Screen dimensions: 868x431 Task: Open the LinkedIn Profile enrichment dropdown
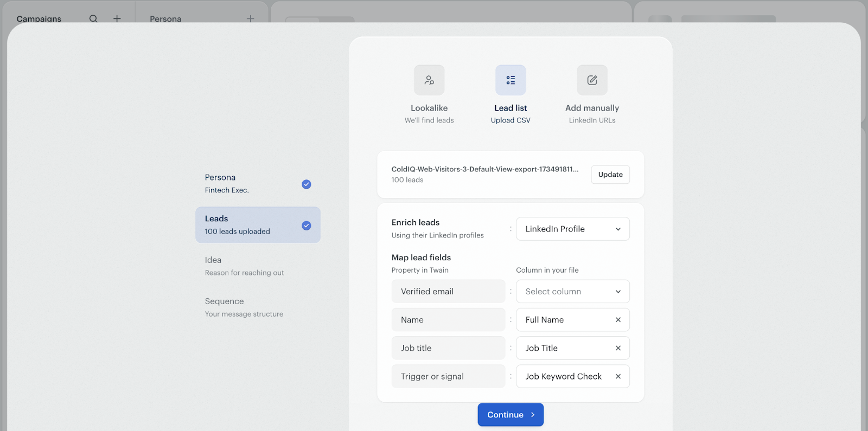coord(572,229)
